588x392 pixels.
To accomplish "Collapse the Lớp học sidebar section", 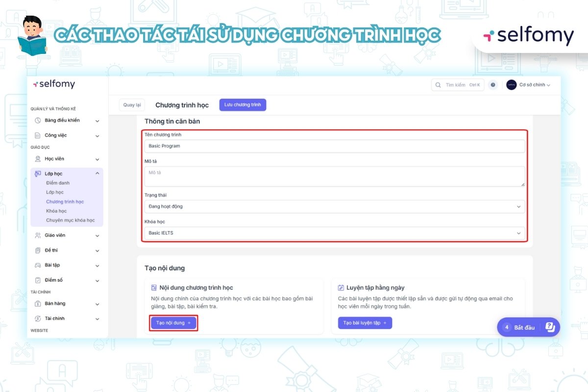I will (97, 173).
